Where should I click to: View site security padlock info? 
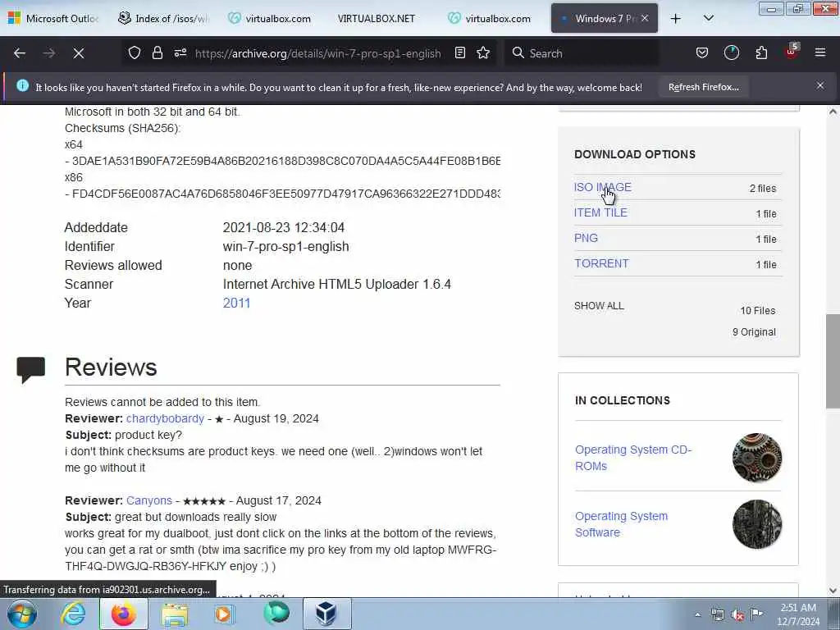157,53
